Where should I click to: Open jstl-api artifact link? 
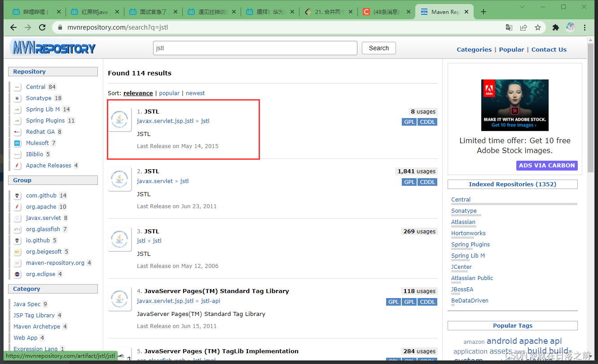point(211,301)
